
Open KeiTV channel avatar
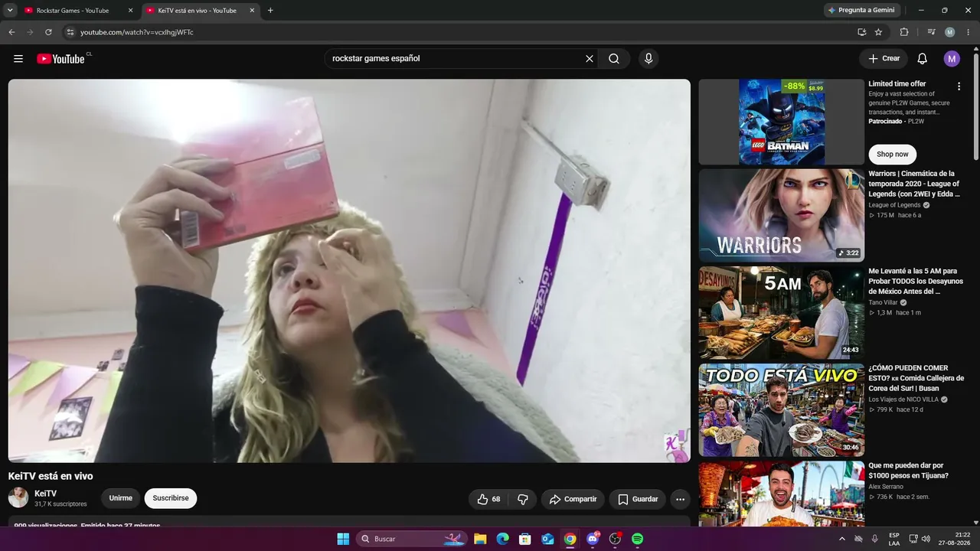coord(18,498)
